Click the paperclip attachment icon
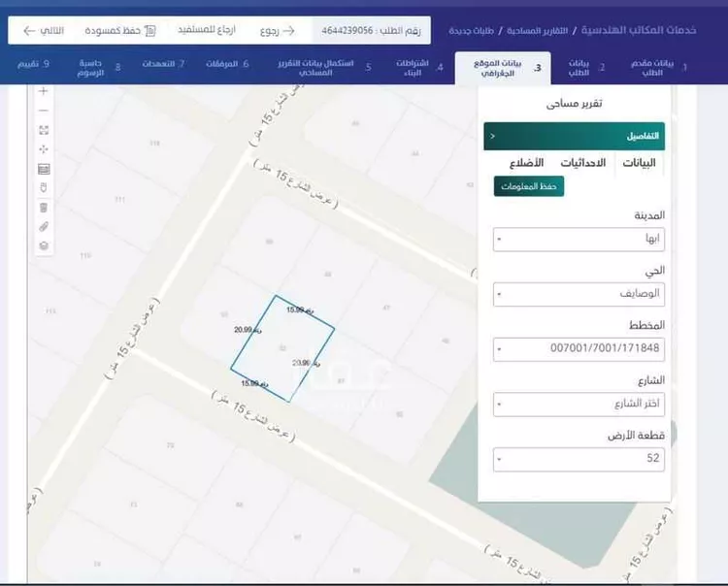 click(x=44, y=226)
